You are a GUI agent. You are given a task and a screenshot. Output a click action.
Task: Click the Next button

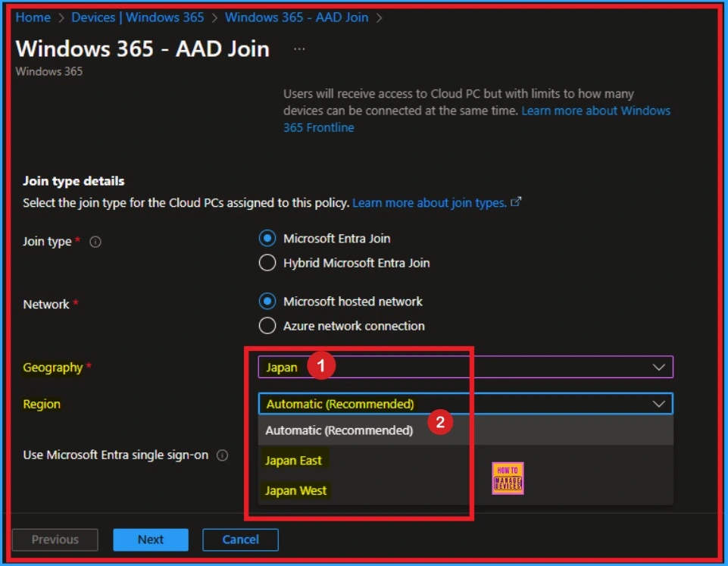[151, 539]
